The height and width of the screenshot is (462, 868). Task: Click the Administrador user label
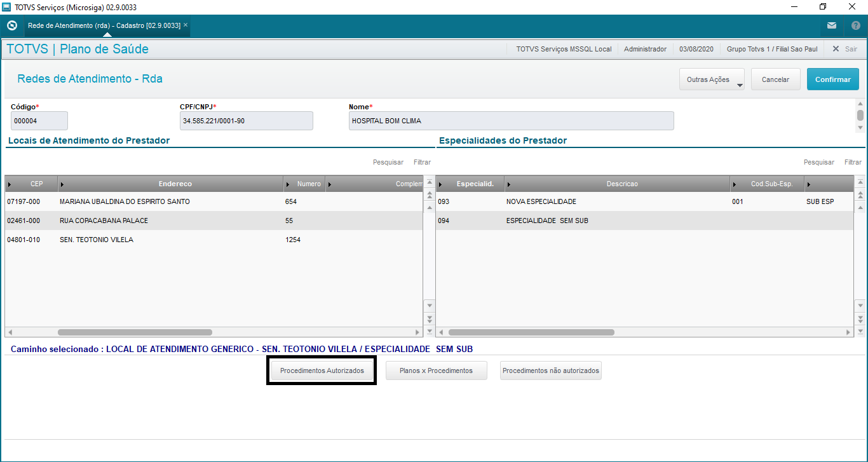[x=646, y=49]
